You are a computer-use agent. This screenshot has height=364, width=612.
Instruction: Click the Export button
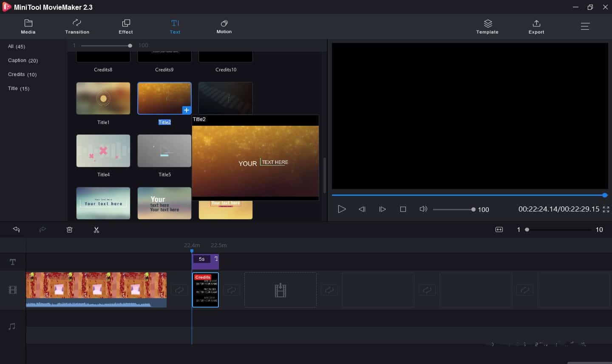click(x=536, y=26)
